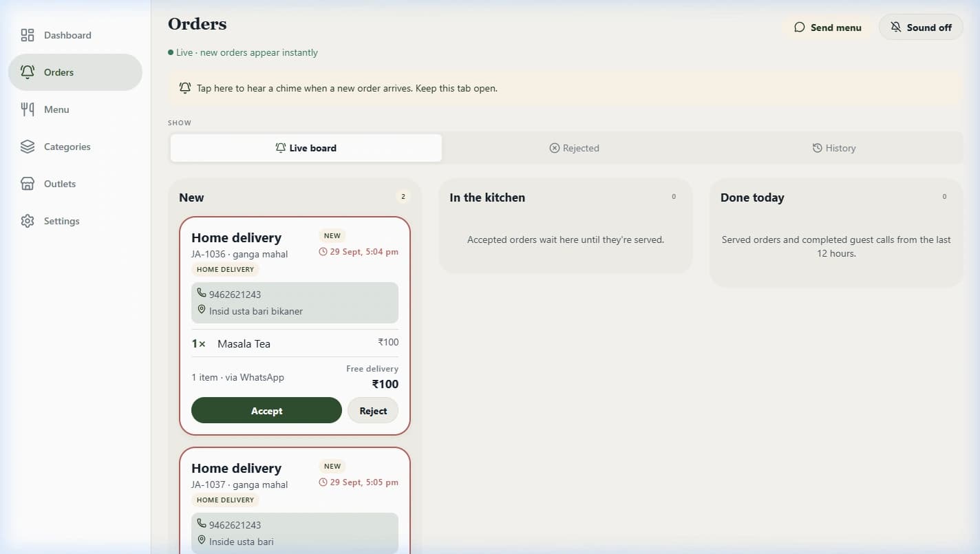The width and height of the screenshot is (980, 554).
Task: Open Dashboard from the sidebar
Action: pyautogui.click(x=76, y=35)
